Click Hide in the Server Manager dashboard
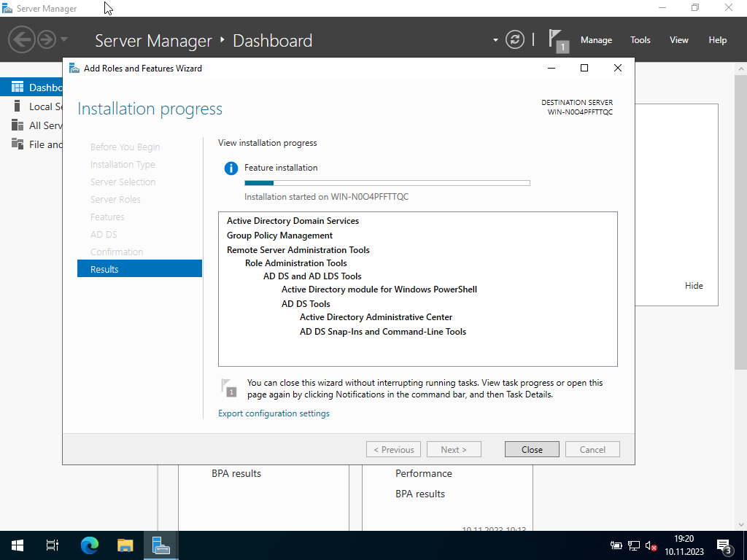Viewport: 747px width, 560px height. (x=694, y=286)
